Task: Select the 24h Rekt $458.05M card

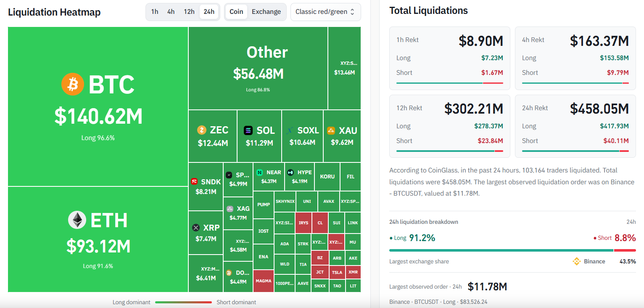Action: [575, 126]
